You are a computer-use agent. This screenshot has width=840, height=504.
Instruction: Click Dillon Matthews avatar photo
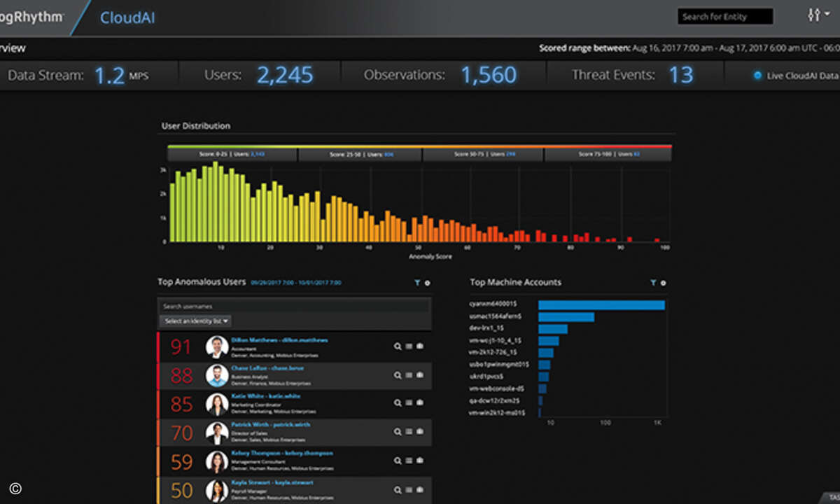coord(217,346)
